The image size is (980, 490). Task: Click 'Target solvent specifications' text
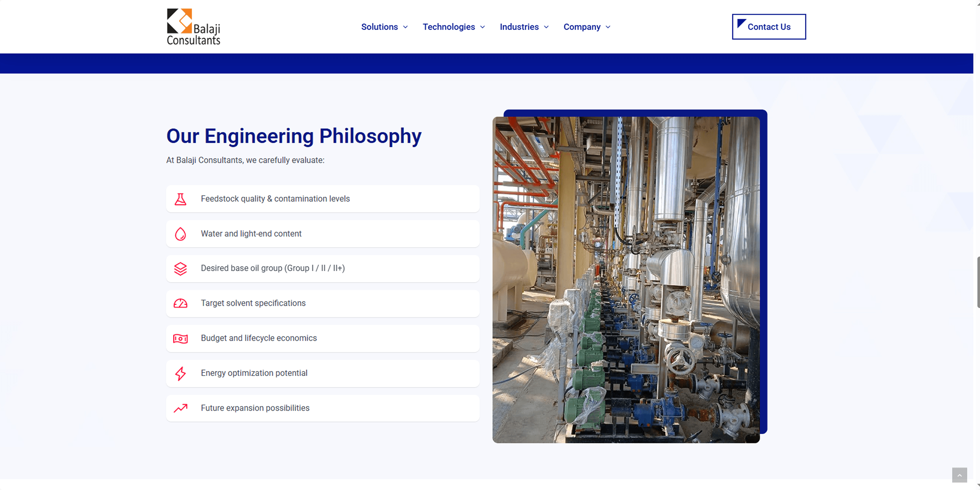(x=253, y=303)
